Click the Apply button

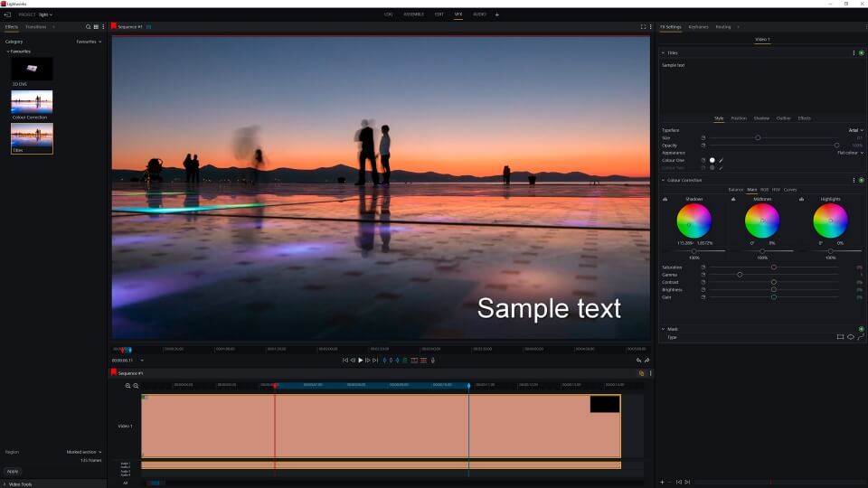(13, 471)
